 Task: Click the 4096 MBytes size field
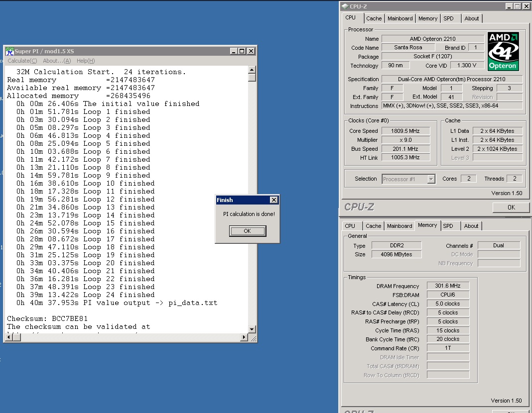(x=397, y=254)
